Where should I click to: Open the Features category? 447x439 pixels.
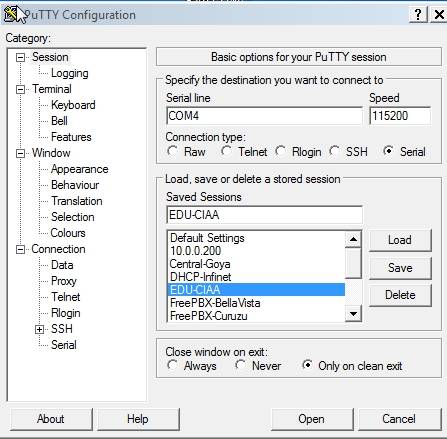click(x=71, y=137)
